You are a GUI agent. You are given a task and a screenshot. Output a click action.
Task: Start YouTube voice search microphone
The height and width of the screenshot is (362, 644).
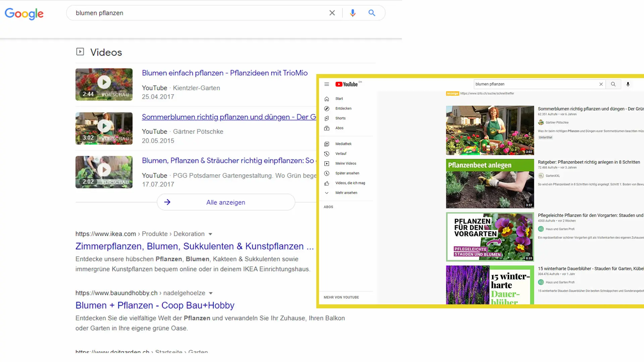(x=628, y=84)
